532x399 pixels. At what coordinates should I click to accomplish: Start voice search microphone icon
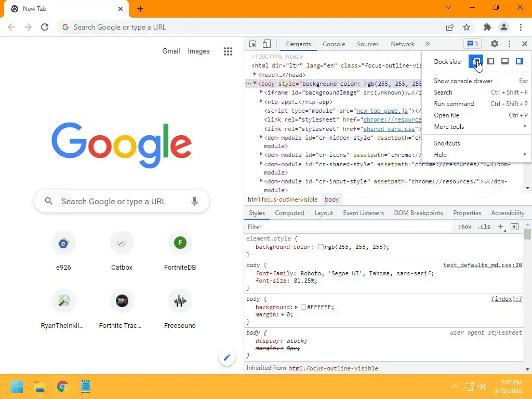194,201
